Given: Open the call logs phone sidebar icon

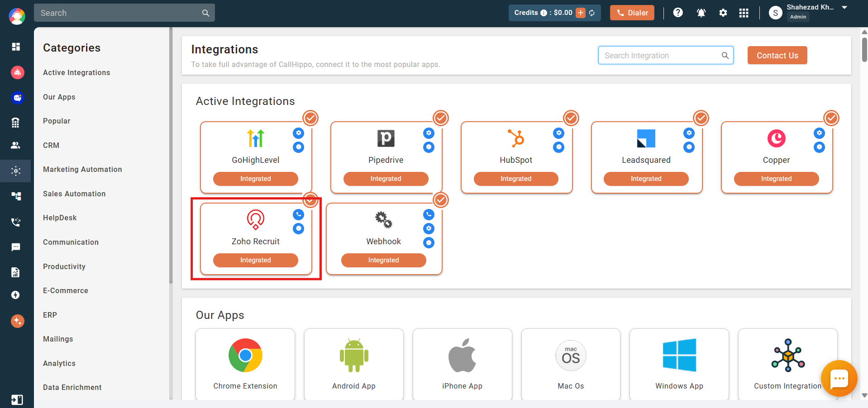Looking at the screenshot, I should (16, 222).
